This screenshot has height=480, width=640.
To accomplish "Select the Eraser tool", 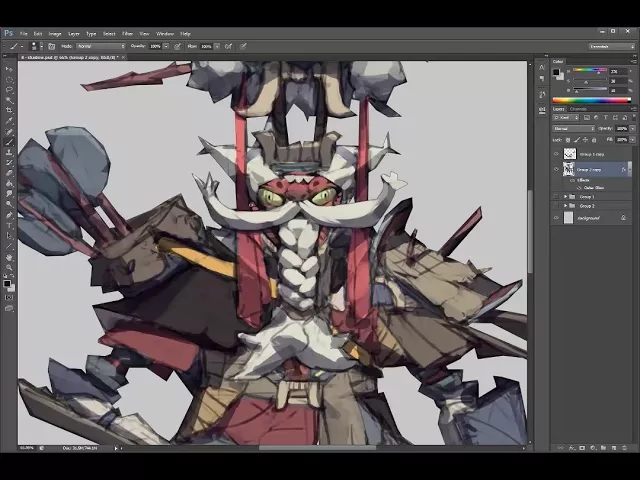I will click(x=9, y=173).
